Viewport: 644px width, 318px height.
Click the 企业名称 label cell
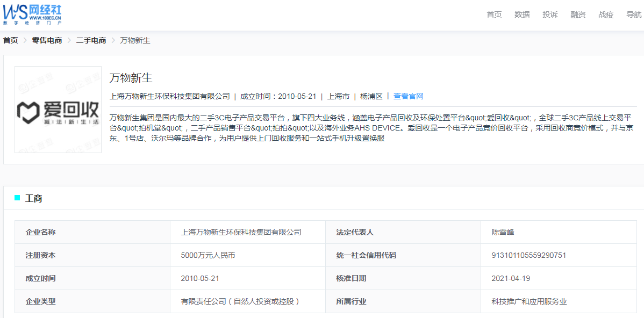pos(92,232)
